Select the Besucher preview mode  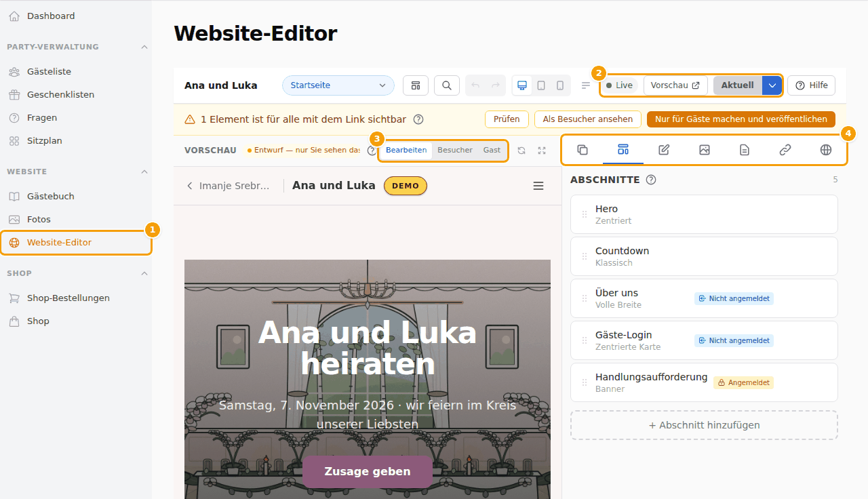point(455,150)
